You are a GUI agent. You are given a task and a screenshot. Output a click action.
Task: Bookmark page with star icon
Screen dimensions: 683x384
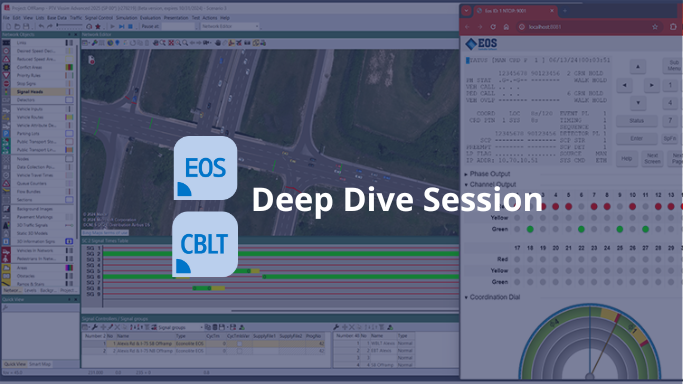655,27
